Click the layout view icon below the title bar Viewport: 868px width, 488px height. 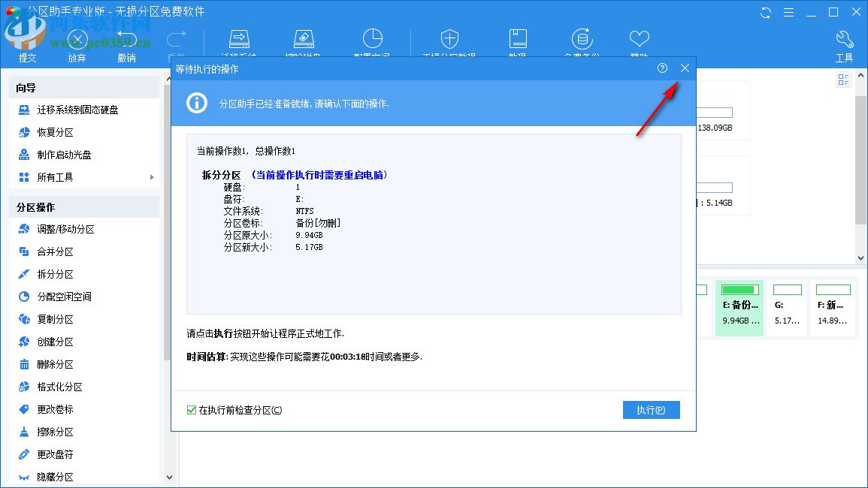(x=843, y=80)
